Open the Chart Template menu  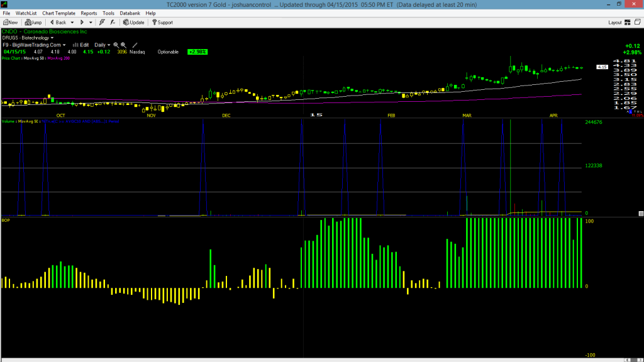coord(58,14)
